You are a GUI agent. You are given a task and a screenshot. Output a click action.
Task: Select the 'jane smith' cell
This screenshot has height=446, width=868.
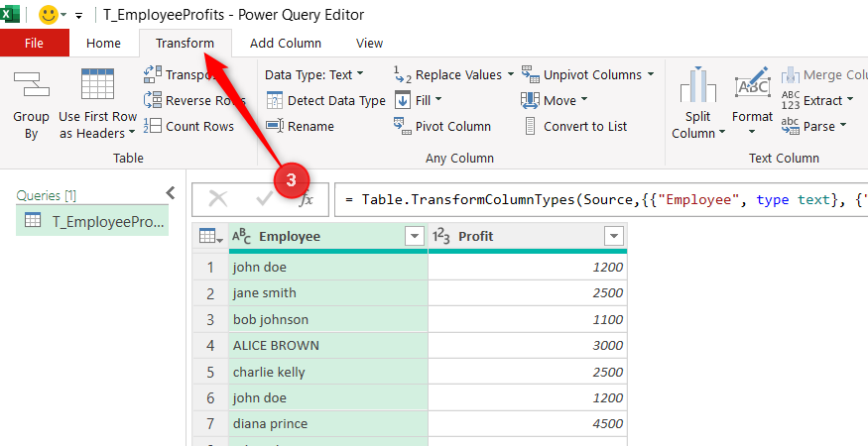pos(328,293)
